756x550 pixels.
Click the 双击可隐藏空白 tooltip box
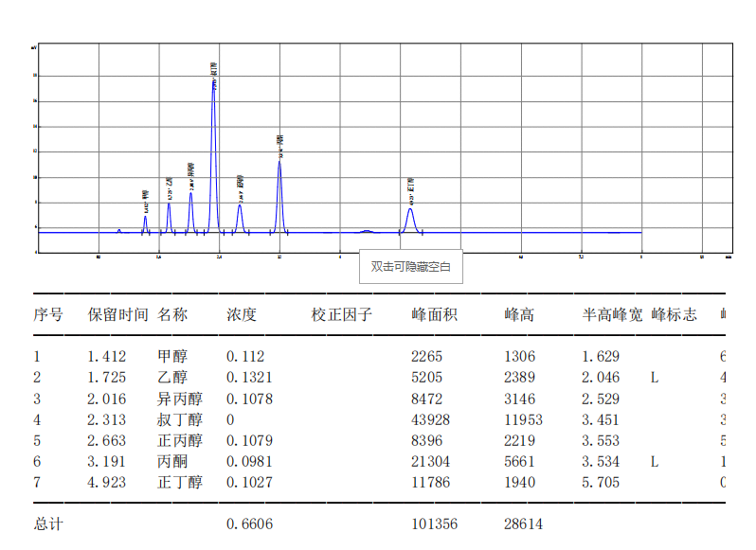[x=411, y=267]
